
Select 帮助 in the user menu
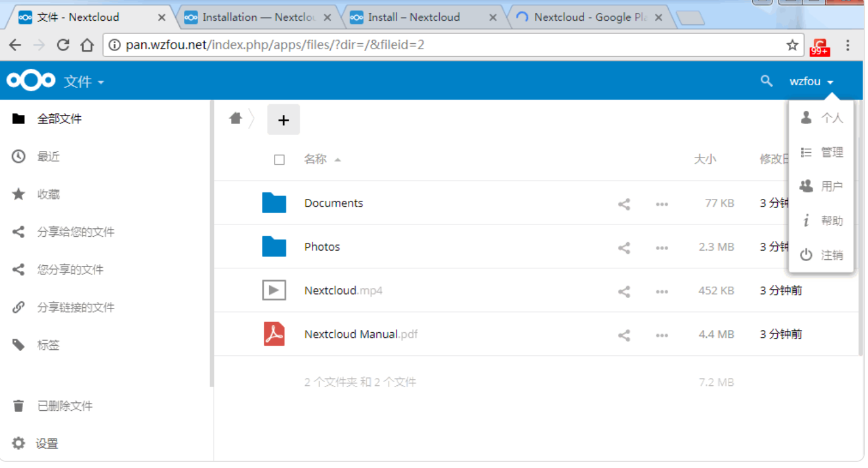pos(821,220)
